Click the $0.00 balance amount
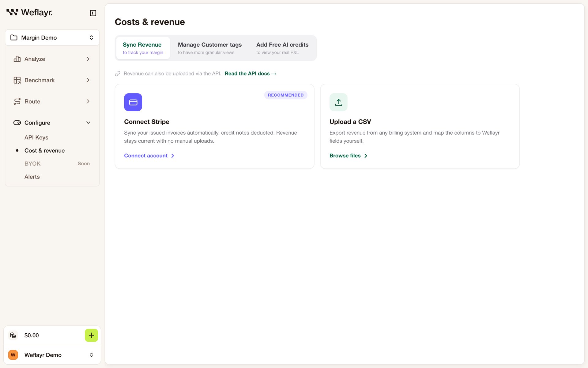This screenshot has width=588, height=368. click(x=32, y=335)
